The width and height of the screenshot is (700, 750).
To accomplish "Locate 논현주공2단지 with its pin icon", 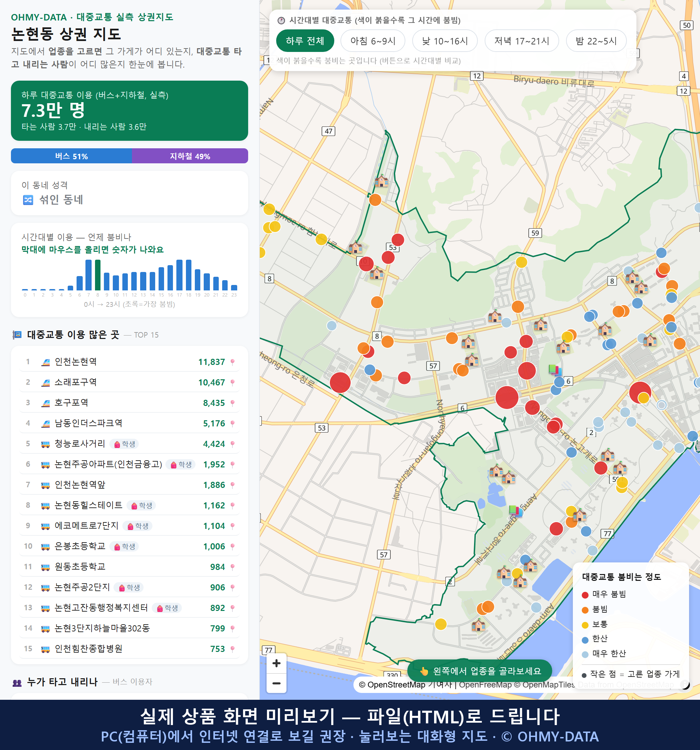I will [x=232, y=587].
